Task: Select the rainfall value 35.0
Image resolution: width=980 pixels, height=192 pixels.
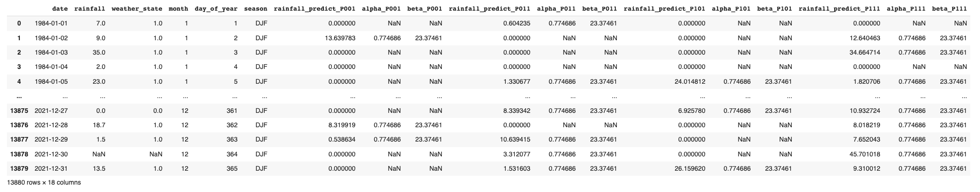Action: [x=99, y=52]
